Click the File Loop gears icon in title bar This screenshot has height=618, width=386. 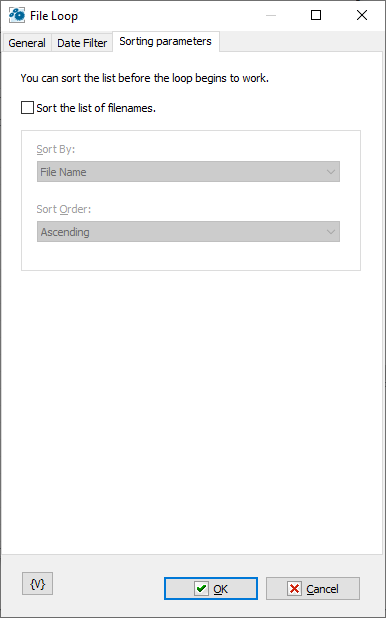17,16
